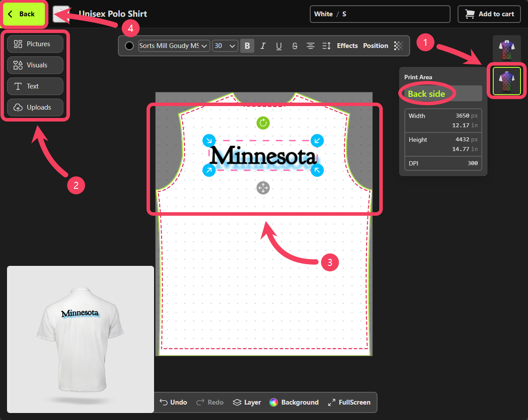Screen dimensions: 528x420
Task: Select the back side shirt thumbnail
Action: [x=507, y=81]
